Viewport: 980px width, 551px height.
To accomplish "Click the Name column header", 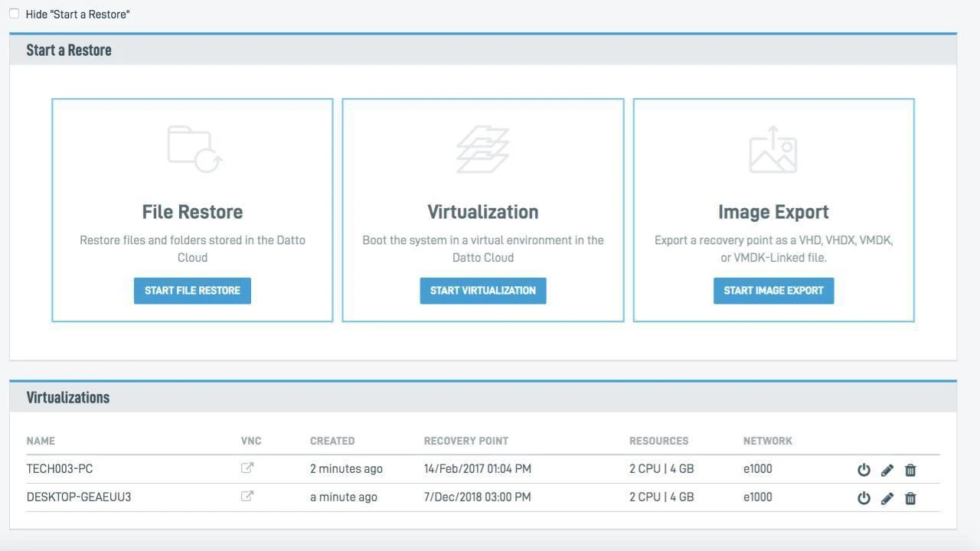I will pos(41,441).
